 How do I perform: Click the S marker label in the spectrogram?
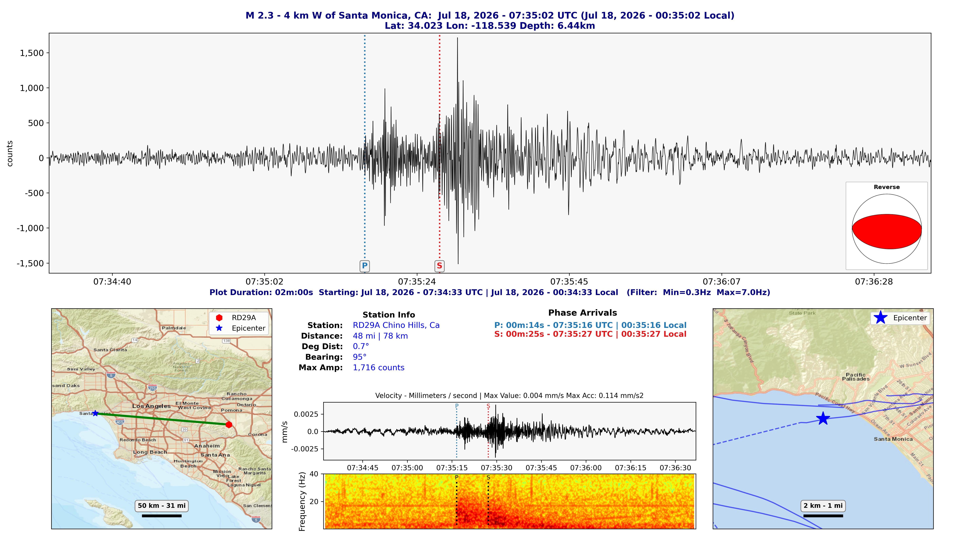(488, 477)
